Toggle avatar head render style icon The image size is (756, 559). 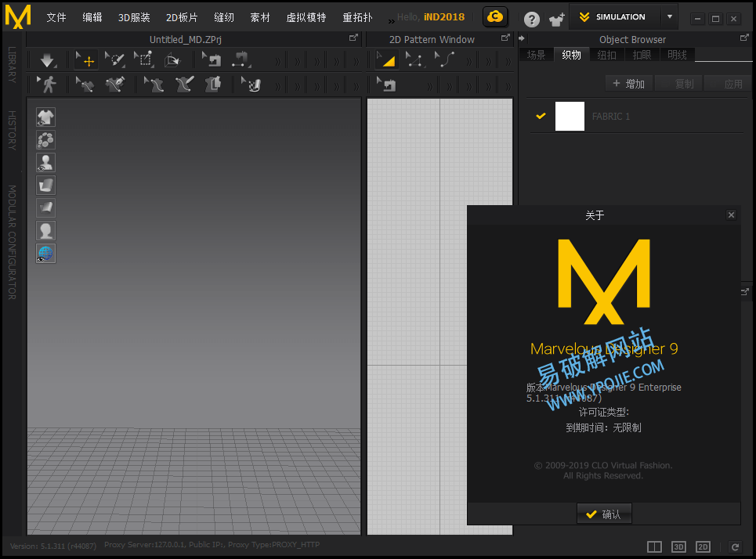45,230
